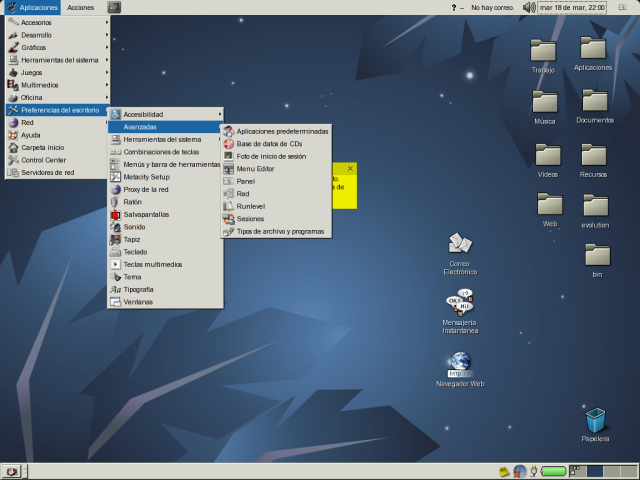Select Salvapantallas from preferences menu
The height and width of the screenshot is (480, 640).
point(146,214)
